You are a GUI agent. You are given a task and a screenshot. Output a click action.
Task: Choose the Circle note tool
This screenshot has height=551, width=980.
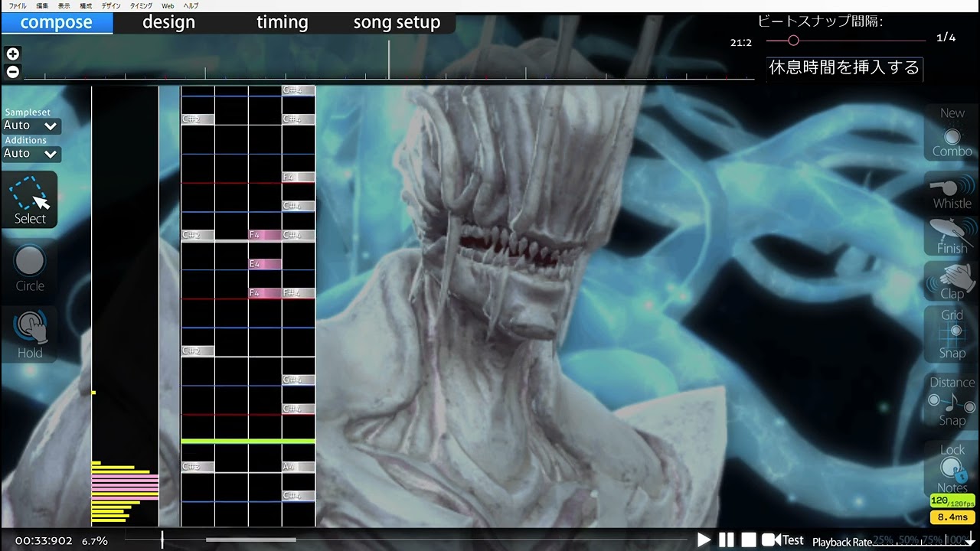[x=30, y=268]
